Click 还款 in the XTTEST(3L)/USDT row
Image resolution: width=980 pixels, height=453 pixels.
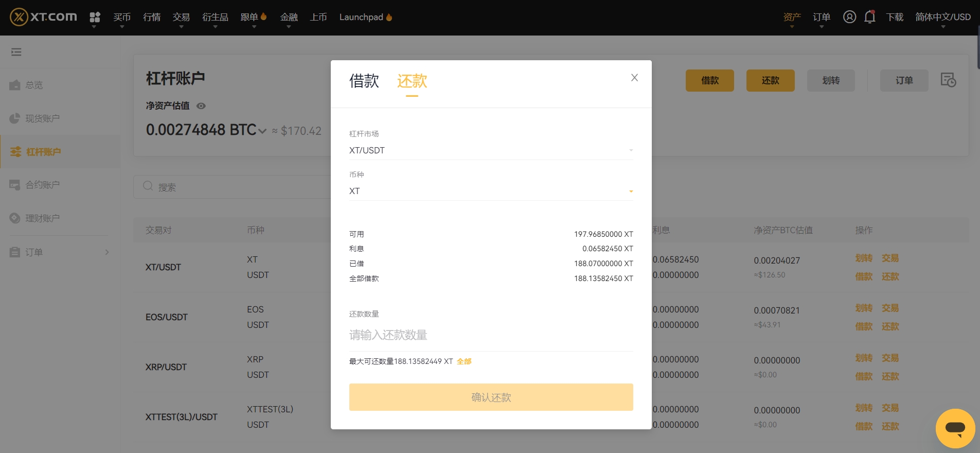coord(890,426)
